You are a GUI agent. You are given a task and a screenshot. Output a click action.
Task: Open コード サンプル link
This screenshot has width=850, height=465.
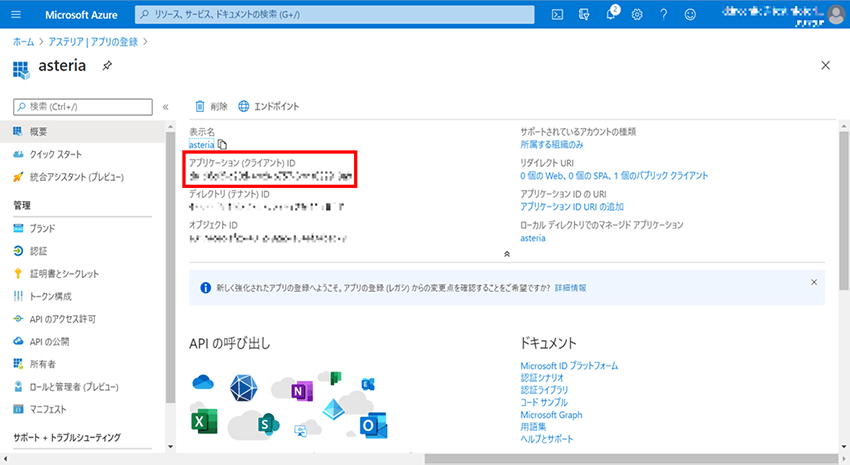click(x=544, y=402)
